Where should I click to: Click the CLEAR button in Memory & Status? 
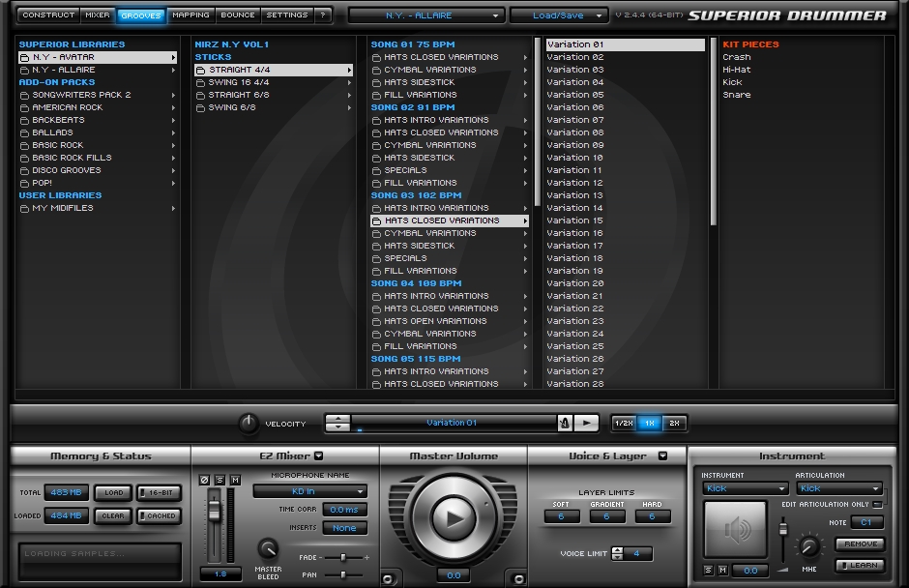(113, 515)
